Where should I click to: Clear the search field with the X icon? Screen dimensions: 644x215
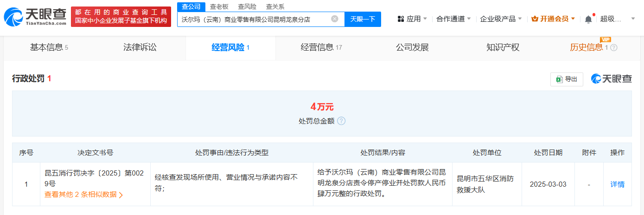point(335,19)
